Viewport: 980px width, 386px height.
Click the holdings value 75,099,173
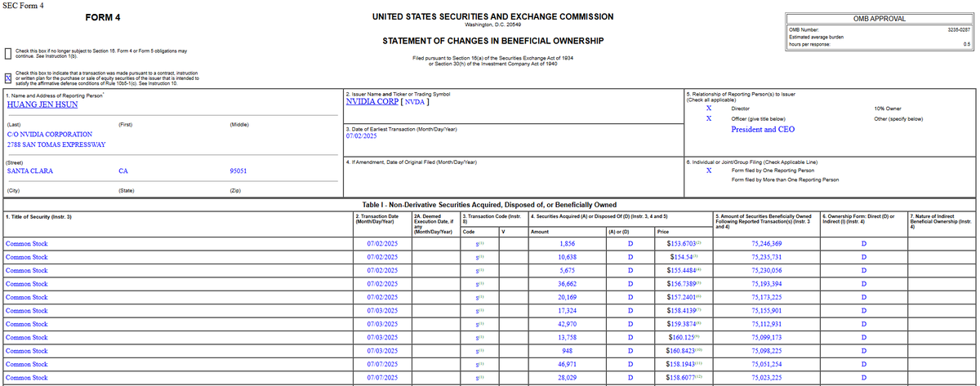[766, 337]
